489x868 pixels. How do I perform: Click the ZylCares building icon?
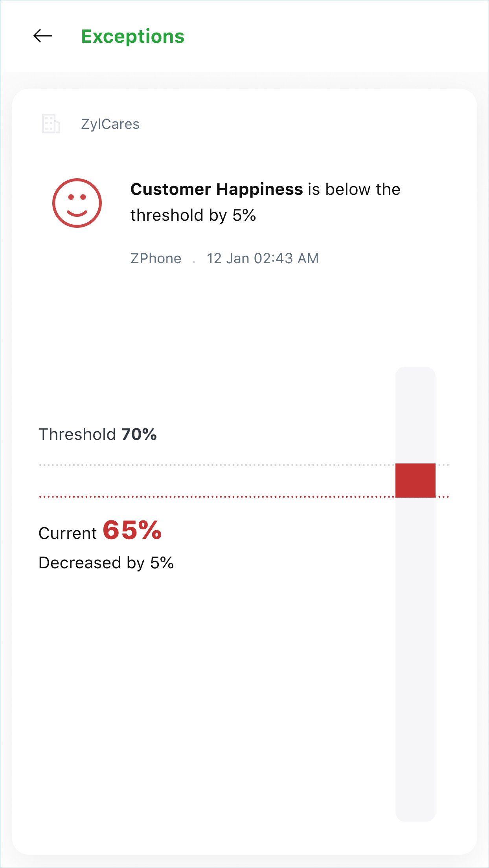coord(51,124)
